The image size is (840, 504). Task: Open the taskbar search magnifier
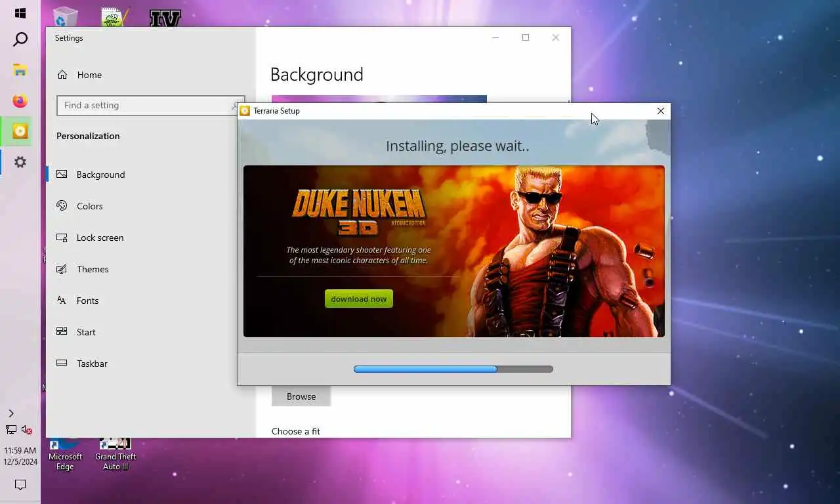point(20,39)
